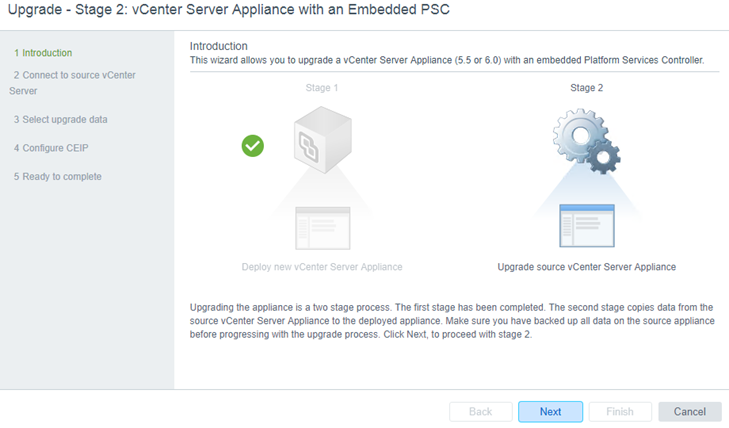Image resolution: width=729 pixels, height=428 pixels.
Task: Click the Stage 1 vCenter cube icon
Action: coord(323,139)
